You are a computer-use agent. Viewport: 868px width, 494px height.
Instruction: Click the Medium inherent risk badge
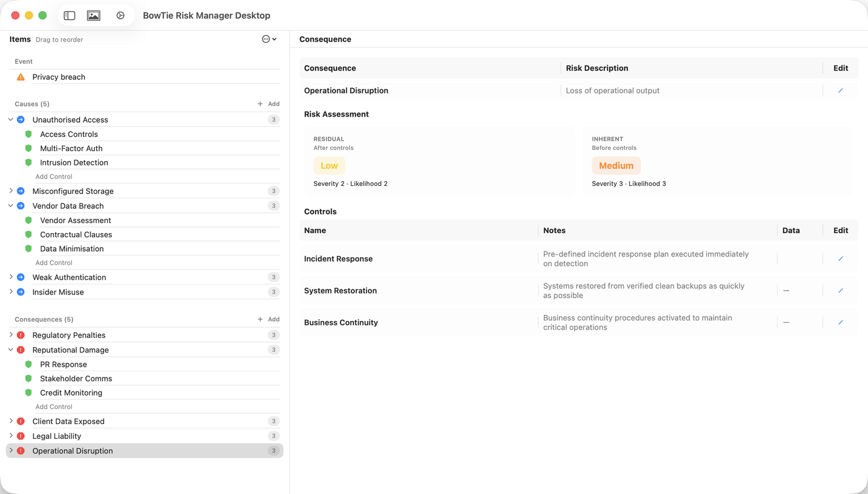tap(616, 165)
